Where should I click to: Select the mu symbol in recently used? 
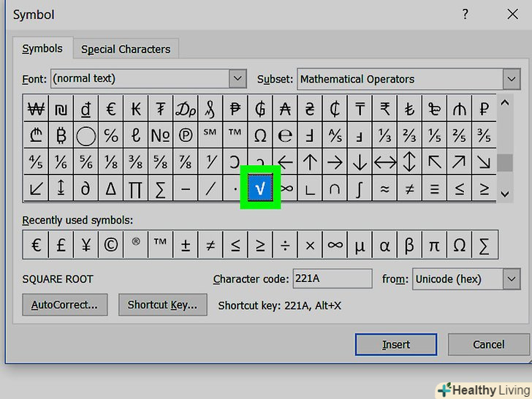(360, 245)
